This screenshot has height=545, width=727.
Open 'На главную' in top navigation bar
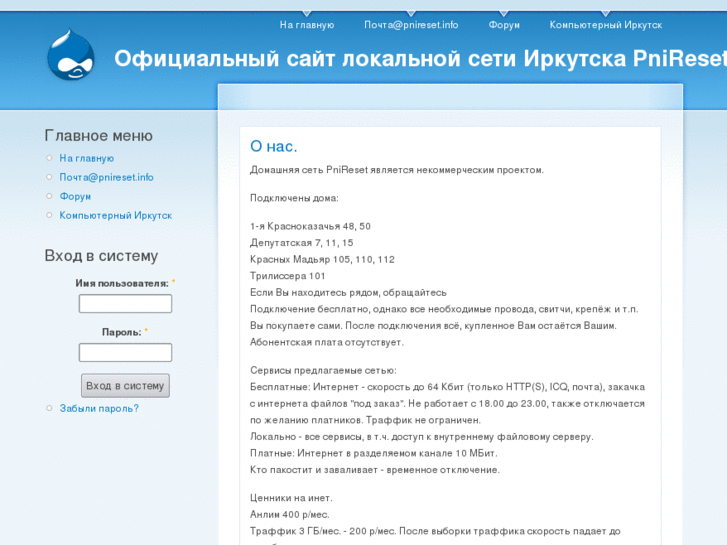[x=306, y=25]
